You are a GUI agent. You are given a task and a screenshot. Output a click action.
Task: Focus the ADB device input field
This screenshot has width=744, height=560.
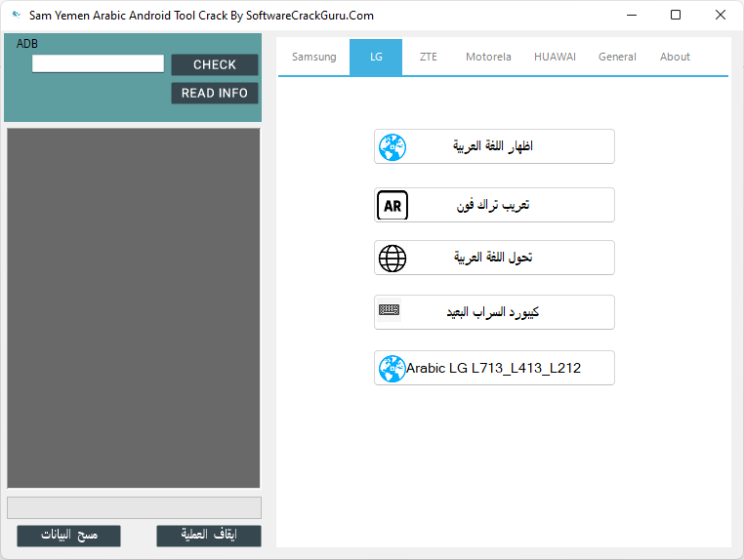point(98,63)
